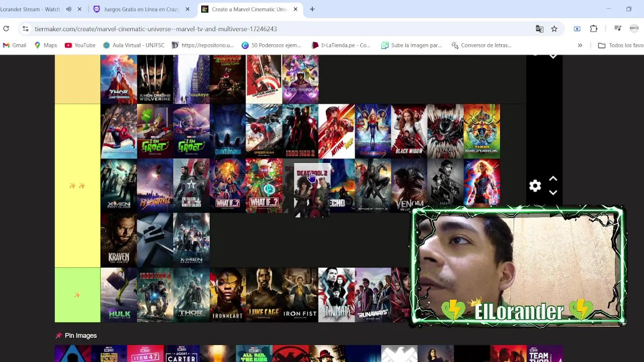The image size is (644, 362).
Task: Click the orange tier label cell
Action: pos(77,79)
